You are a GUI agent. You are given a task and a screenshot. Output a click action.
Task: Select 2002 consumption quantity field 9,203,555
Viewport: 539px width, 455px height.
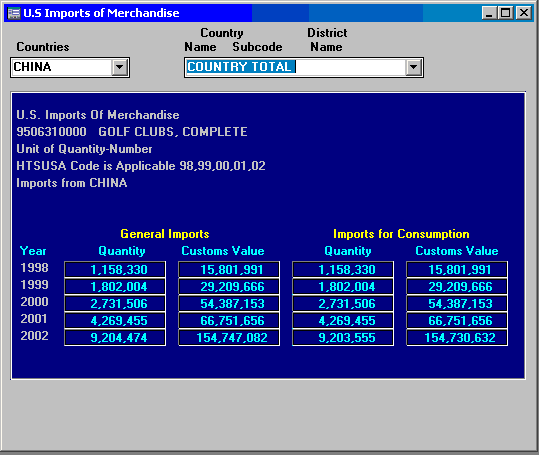[343, 337]
